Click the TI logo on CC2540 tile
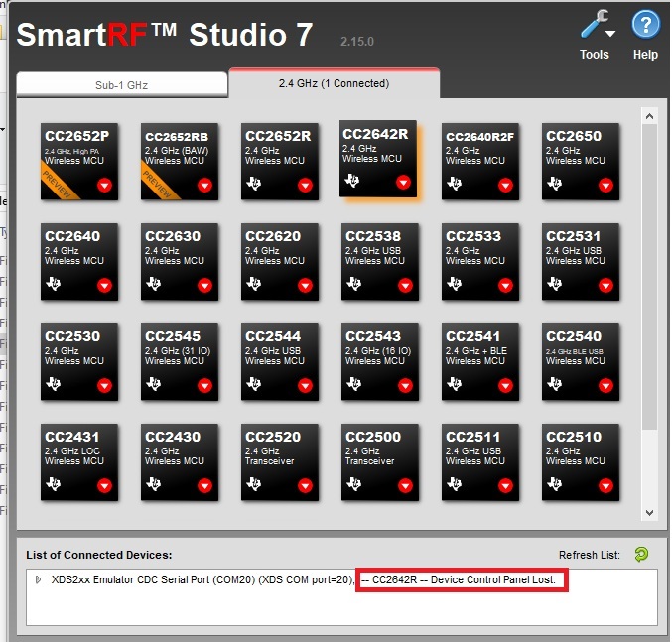The image size is (672, 642). [x=555, y=384]
